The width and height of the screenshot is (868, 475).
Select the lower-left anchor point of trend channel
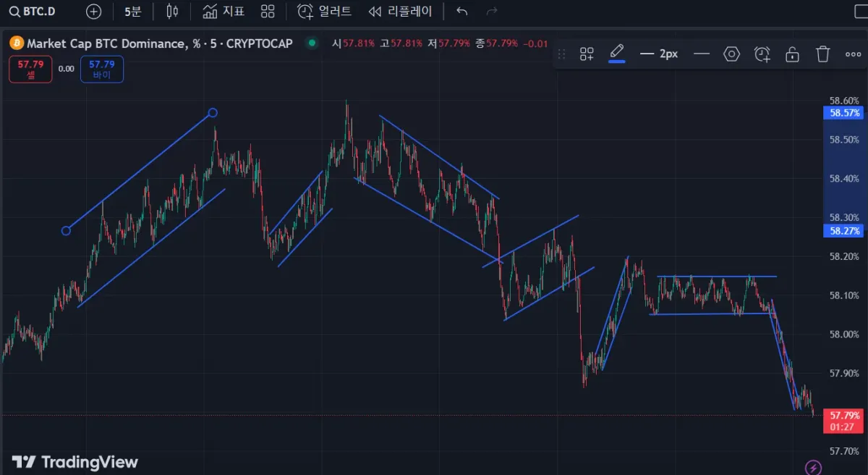click(66, 231)
